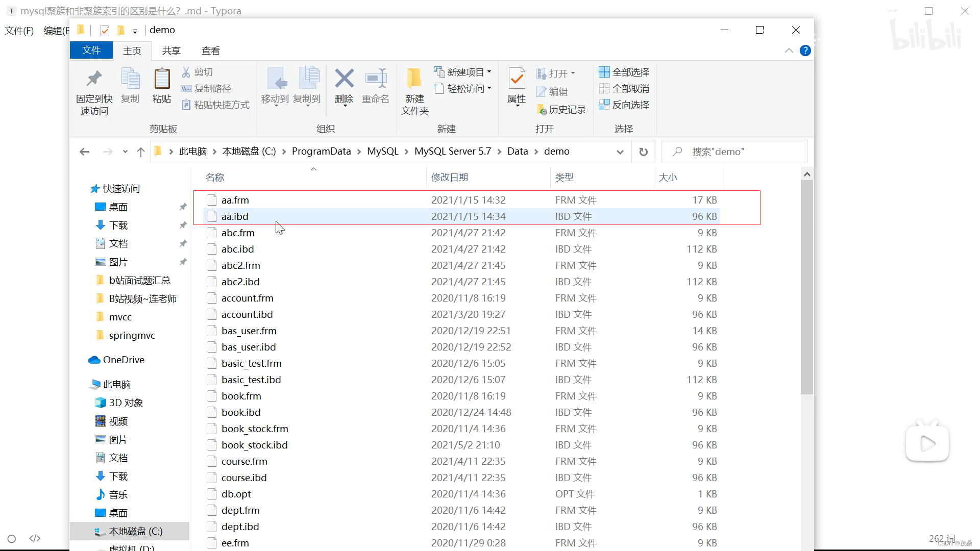Click the Up directory arrow
This screenshot has height=551, width=980.
[141, 152]
